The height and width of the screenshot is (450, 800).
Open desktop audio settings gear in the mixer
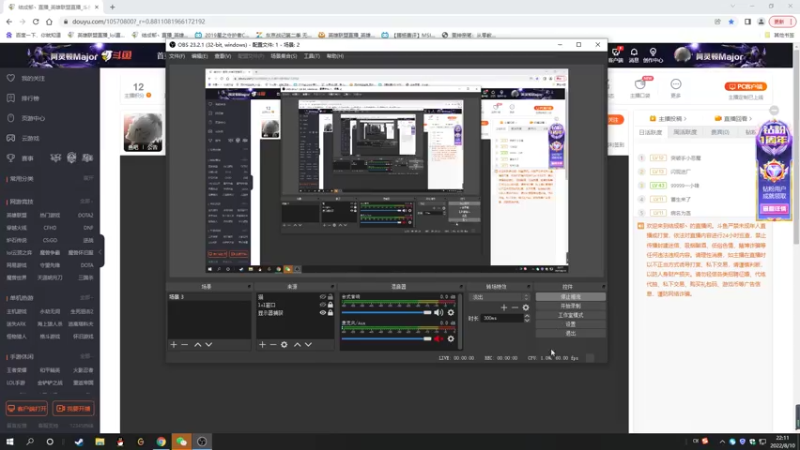tap(451, 312)
